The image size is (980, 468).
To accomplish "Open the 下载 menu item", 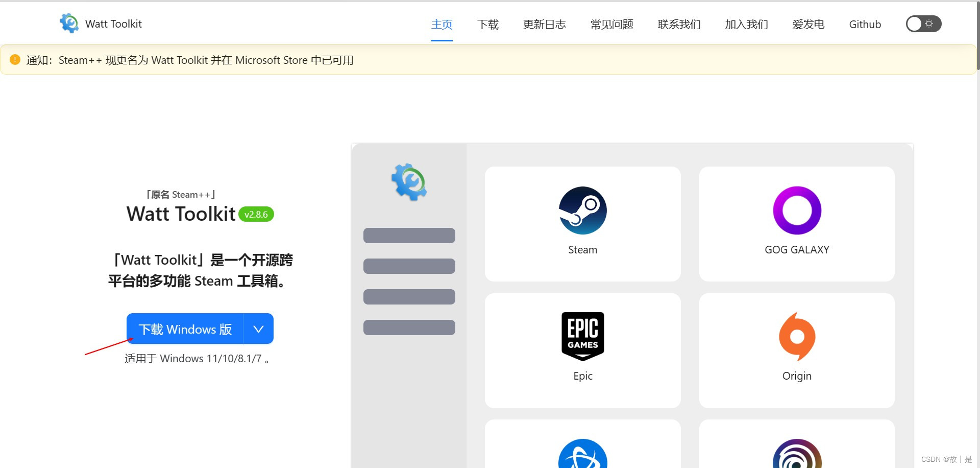I will [x=487, y=25].
